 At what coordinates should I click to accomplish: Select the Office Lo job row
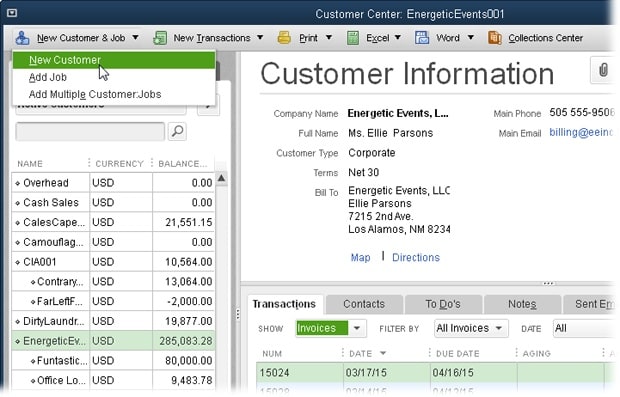point(113,380)
